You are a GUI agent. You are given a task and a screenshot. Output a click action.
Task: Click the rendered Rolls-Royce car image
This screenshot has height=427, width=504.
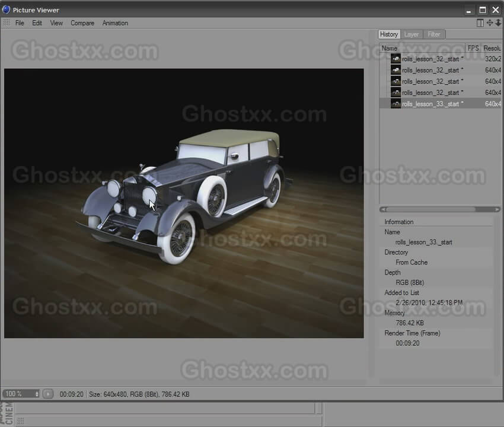(x=184, y=203)
